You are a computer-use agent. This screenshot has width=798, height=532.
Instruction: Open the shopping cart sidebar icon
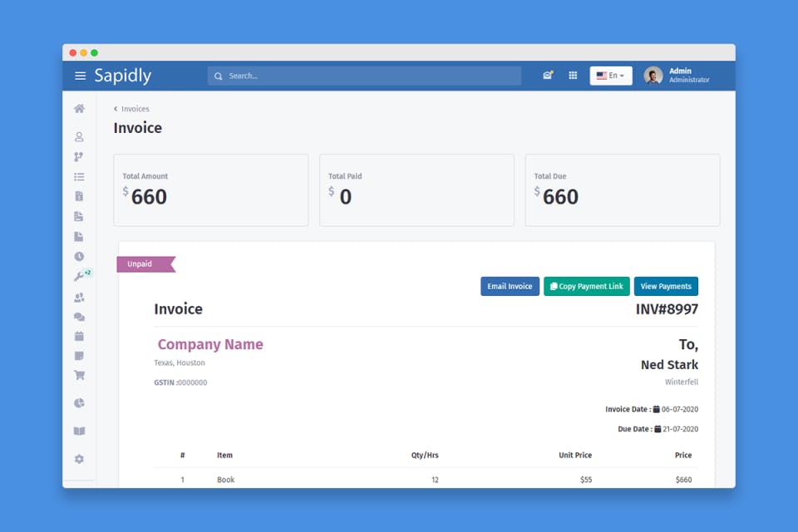[79, 375]
